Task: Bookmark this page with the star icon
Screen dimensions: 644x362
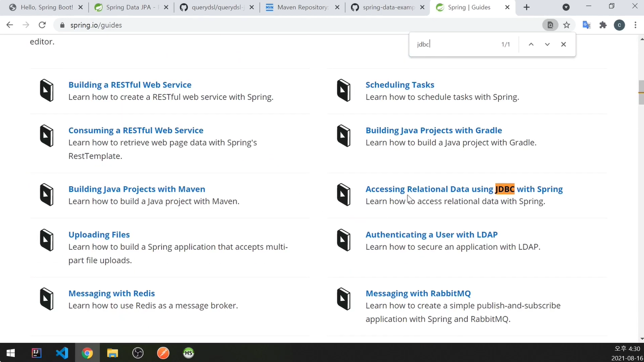Action: (x=567, y=25)
